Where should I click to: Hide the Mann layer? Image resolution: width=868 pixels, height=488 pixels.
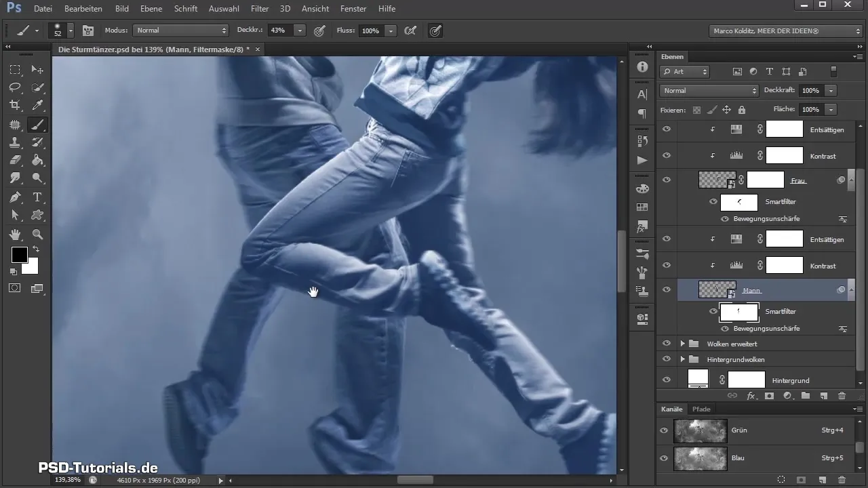click(666, 289)
